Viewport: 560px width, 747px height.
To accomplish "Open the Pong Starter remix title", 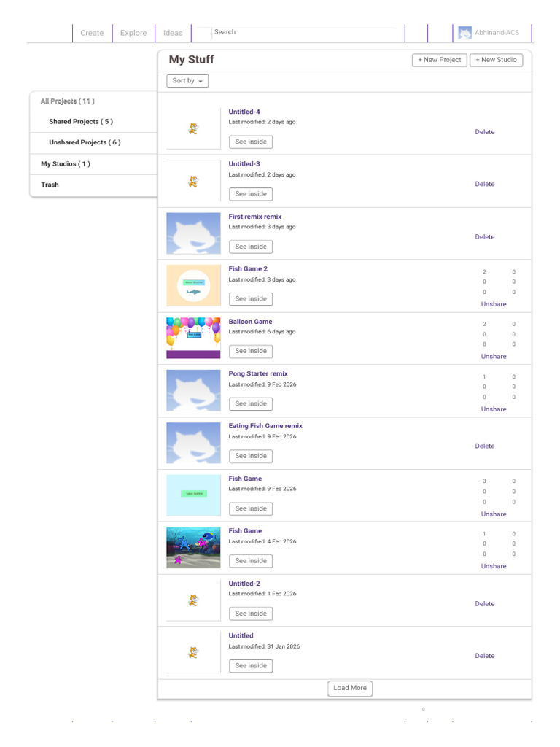I will pyautogui.click(x=258, y=374).
